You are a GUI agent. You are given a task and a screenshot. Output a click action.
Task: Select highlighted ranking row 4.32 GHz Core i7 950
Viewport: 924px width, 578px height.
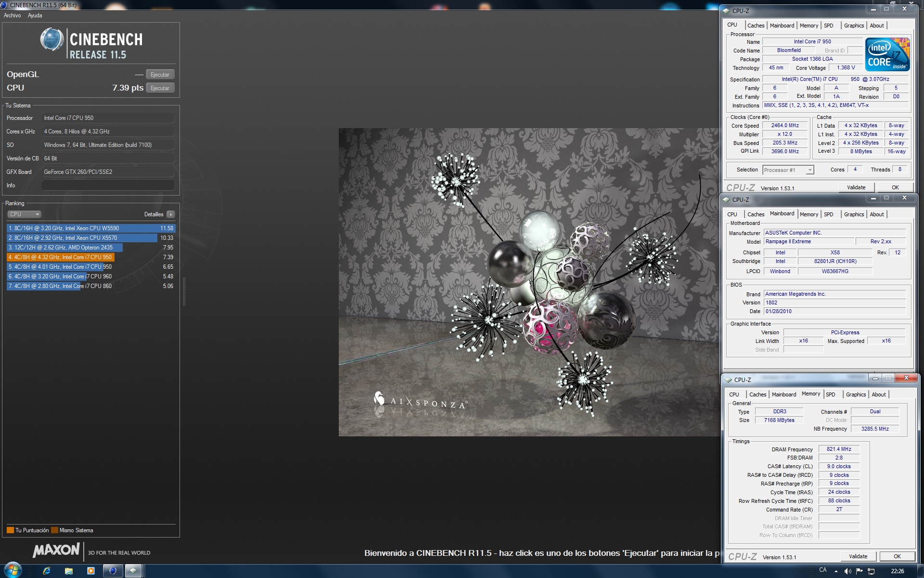(91, 257)
